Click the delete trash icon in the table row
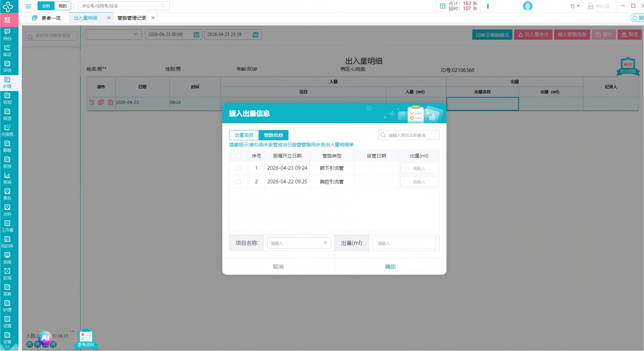This screenshot has width=644, height=351. pos(110,102)
